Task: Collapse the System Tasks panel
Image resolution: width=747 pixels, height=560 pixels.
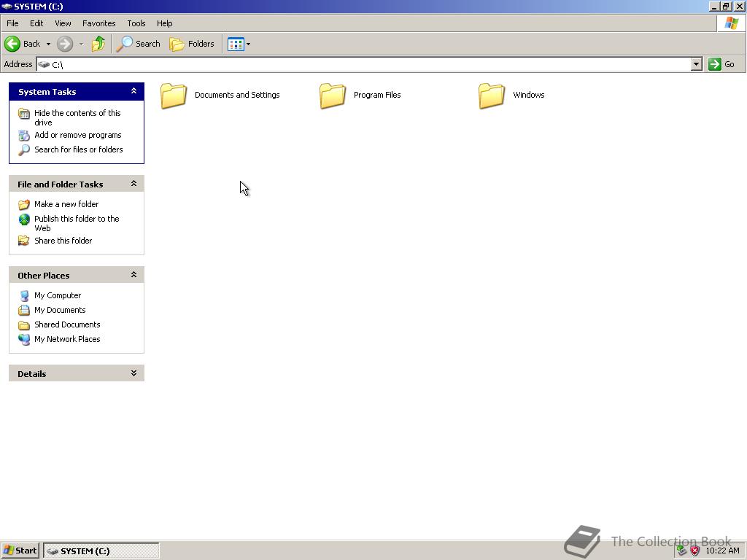Action: pyautogui.click(x=134, y=91)
